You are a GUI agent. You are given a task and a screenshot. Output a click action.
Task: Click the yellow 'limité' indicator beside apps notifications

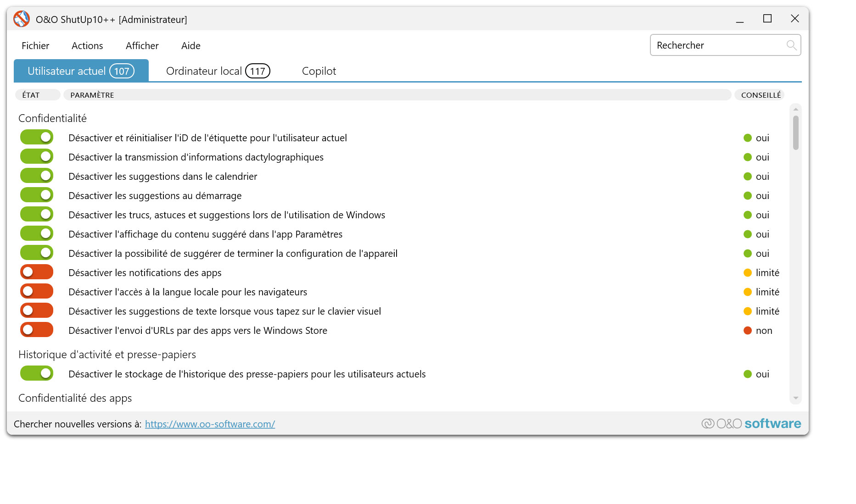point(748,272)
